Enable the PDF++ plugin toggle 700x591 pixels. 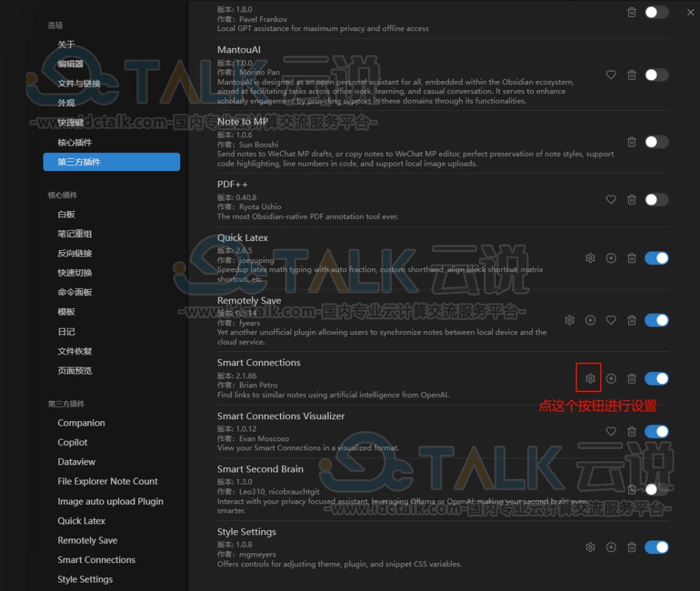click(x=656, y=200)
